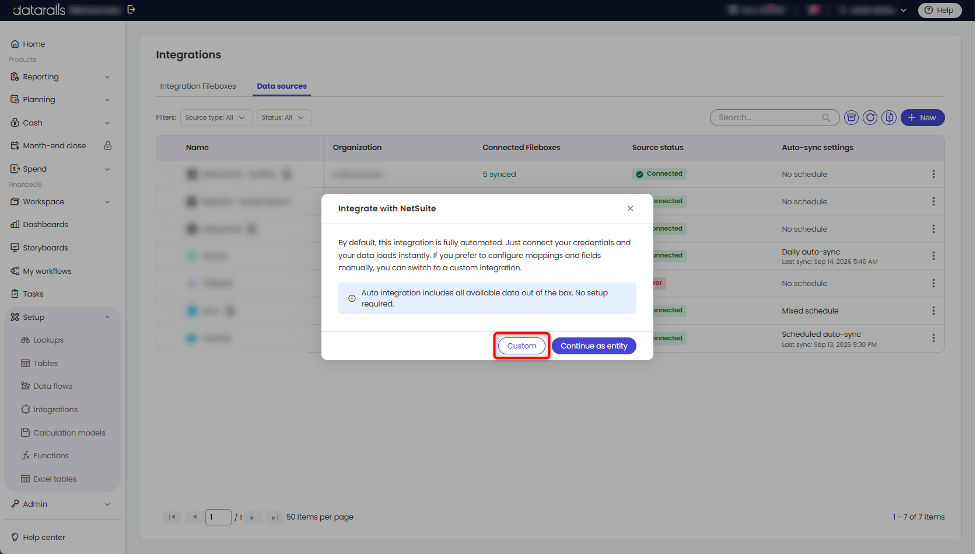Open Dashboards
Screen dimensions: 980x554
[45, 224]
